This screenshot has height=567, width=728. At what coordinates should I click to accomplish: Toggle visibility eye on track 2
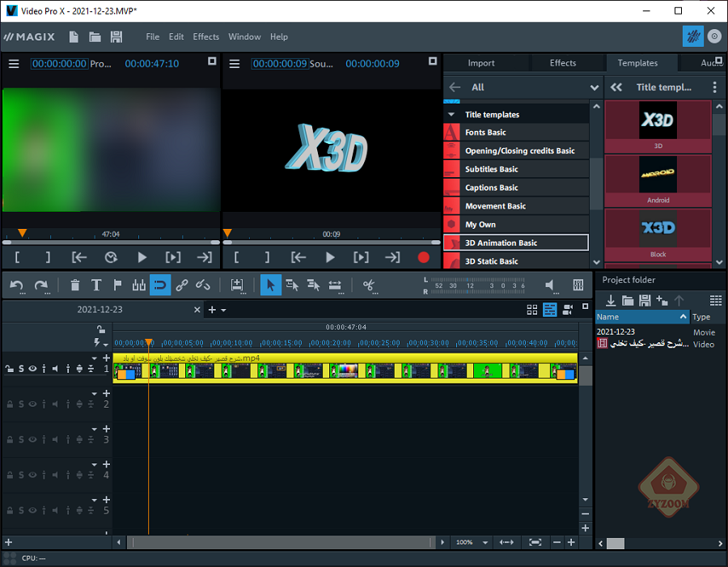click(32, 404)
